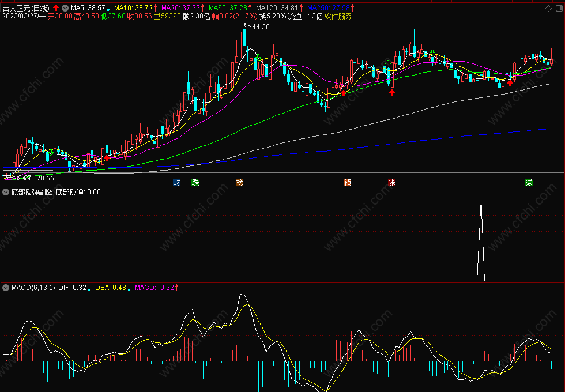Click the red buy arrow above 预 marker

(344, 93)
